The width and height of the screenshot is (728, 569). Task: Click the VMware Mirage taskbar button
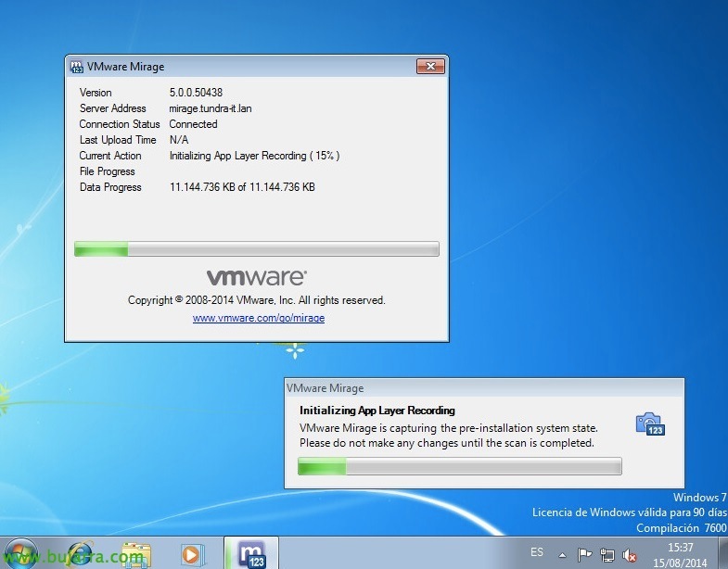(251, 553)
